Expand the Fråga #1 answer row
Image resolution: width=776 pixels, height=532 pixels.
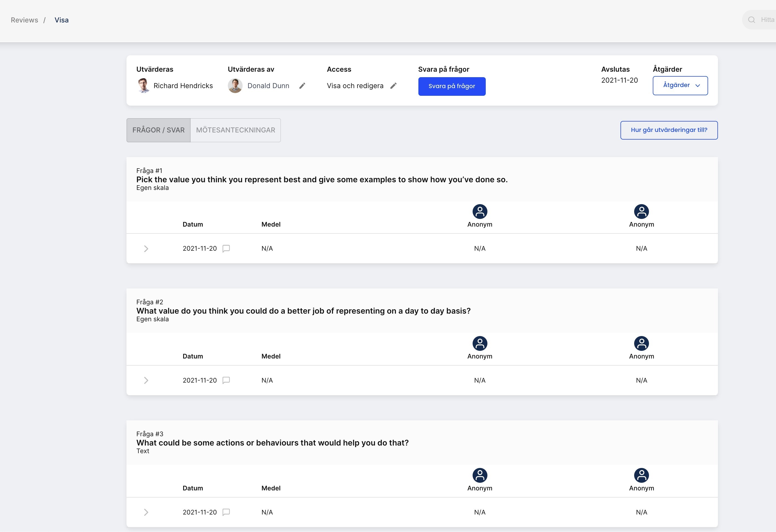tap(146, 249)
